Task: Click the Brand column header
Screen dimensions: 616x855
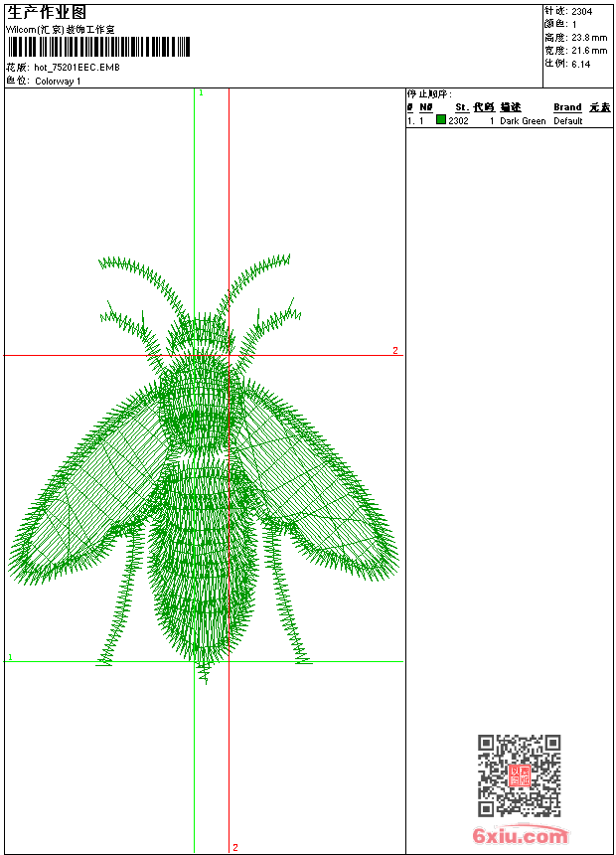Action: coord(567,107)
